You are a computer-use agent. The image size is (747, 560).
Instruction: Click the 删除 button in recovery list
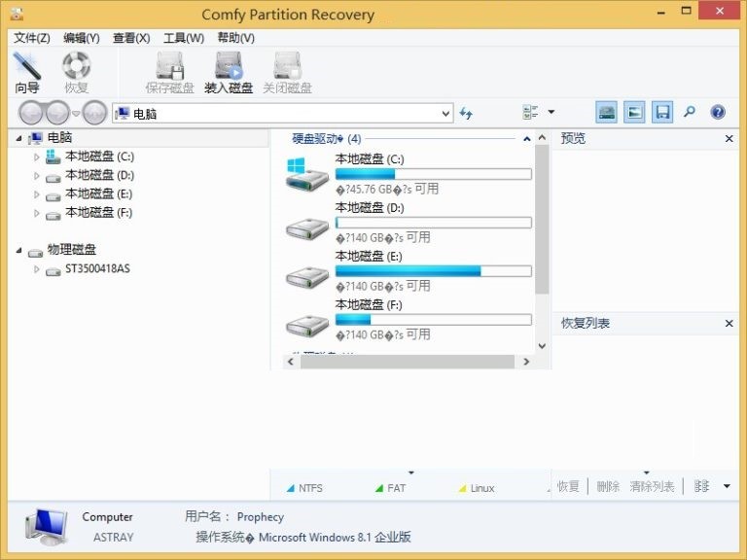(608, 486)
